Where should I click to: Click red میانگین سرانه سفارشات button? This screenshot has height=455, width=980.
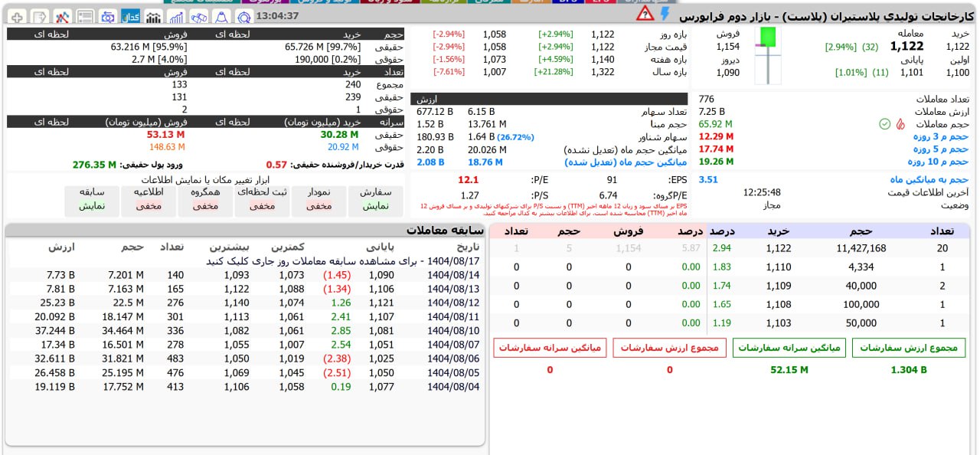(x=550, y=348)
